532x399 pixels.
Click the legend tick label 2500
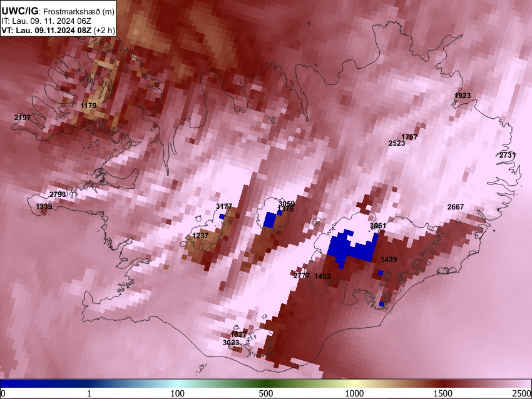point(523,393)
